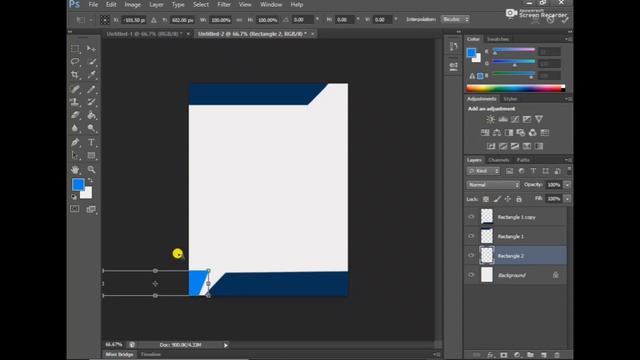
Task: Open the Filter menu
Action: (224, 4)
